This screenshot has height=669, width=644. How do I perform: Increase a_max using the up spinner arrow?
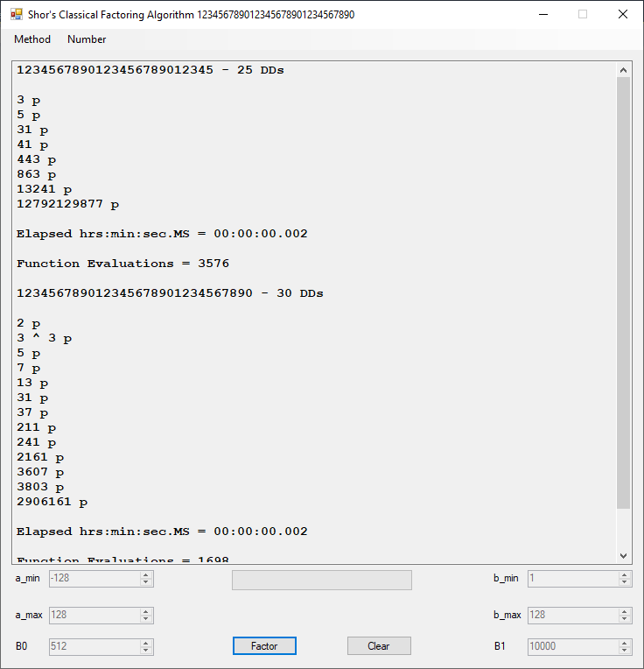click(146, 611)
